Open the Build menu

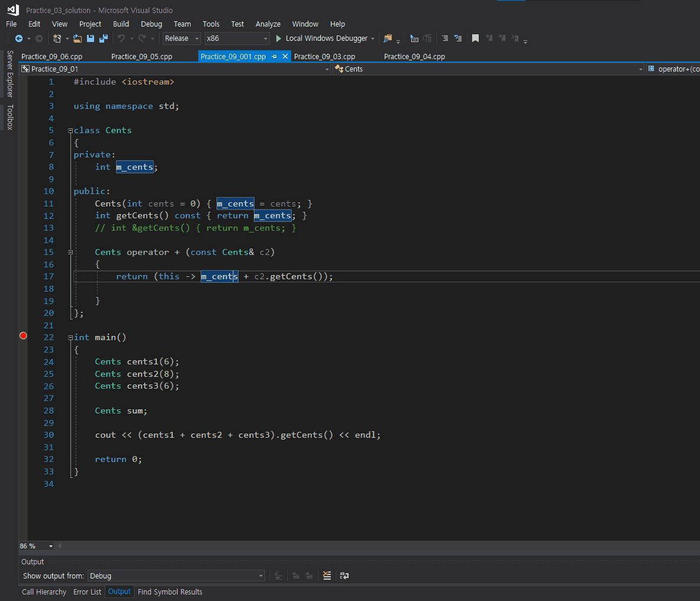point(121,24)
